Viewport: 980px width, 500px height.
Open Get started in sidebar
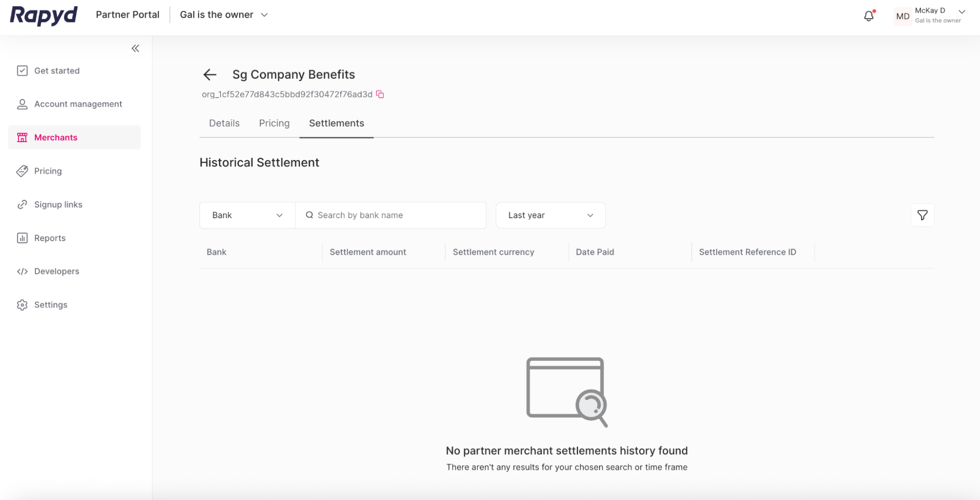point(74,71)
